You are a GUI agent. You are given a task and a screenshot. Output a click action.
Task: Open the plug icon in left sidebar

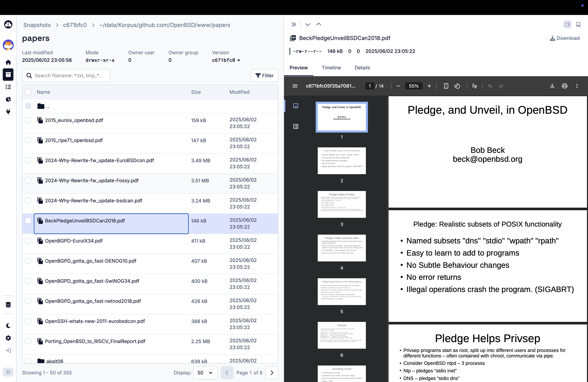point(8,111)
